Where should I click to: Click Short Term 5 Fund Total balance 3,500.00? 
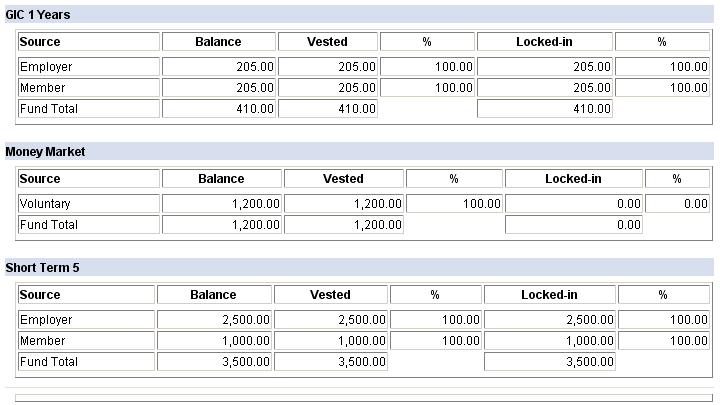214,362
